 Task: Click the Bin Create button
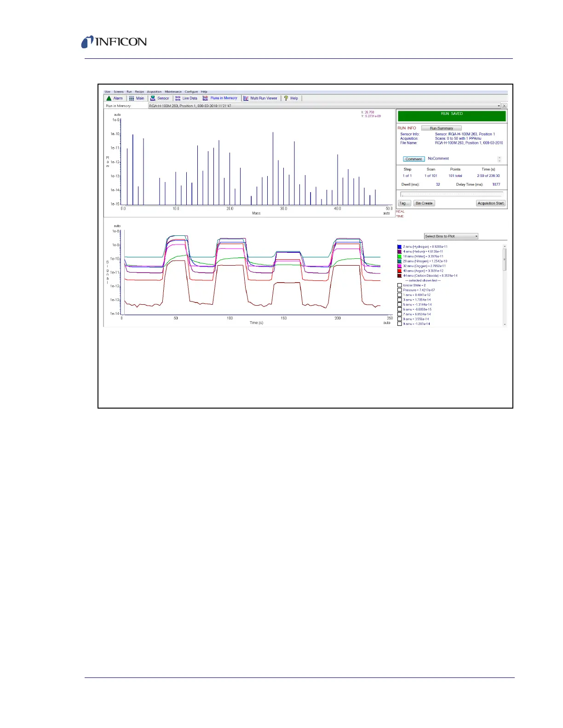click(424, 203)
